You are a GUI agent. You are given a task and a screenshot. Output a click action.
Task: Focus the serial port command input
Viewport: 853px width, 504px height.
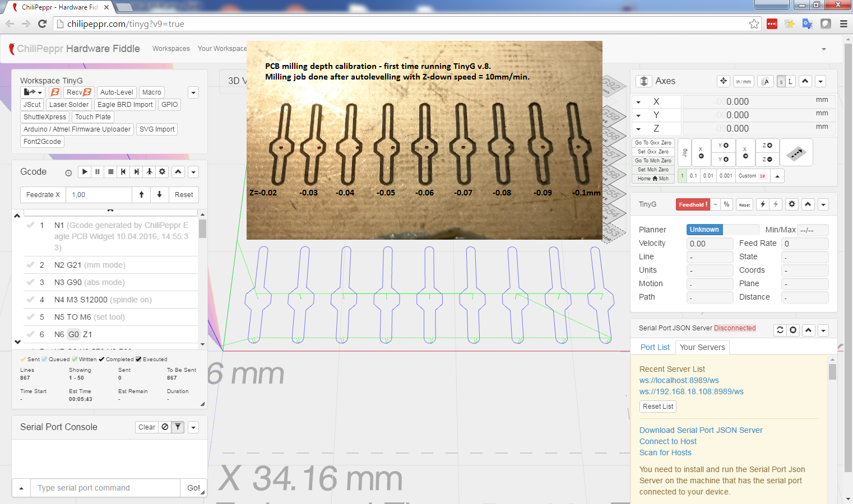105,488
